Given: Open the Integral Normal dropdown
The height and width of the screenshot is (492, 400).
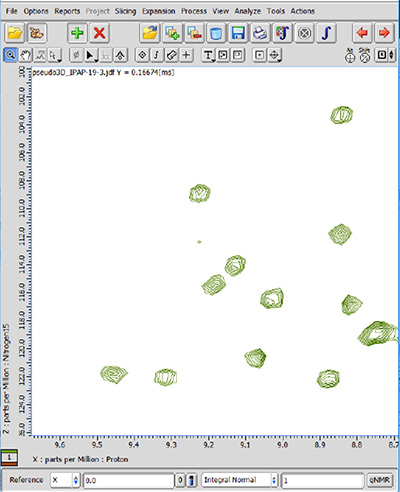Looking at the screenshot, I should tap(239, 480).
